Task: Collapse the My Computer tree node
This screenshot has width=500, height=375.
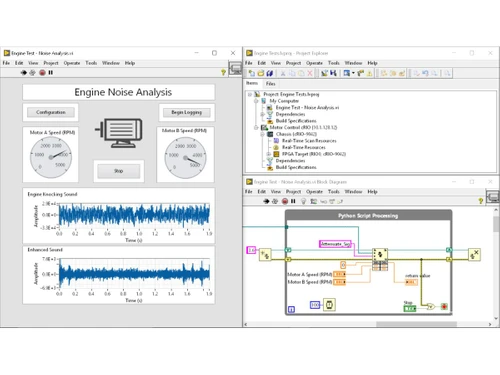Action: click(x=256, y=101)
